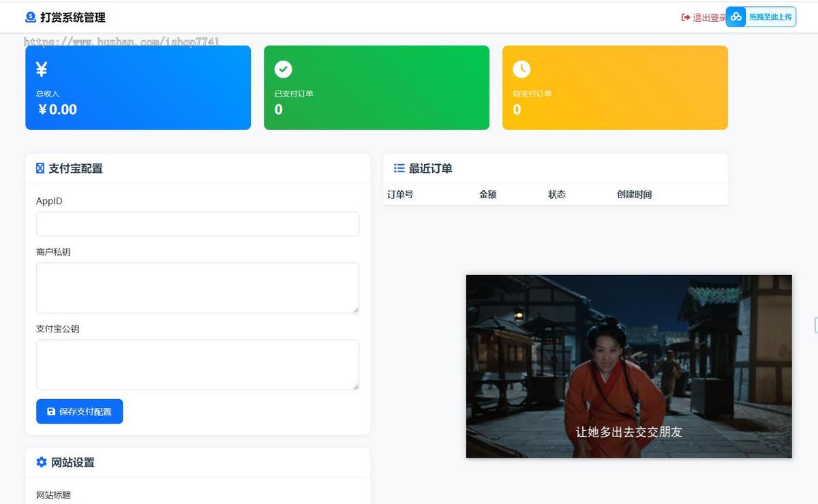The width and height of the screenshot is (818, 504).
Task: Click the gear icon beside 网站设置
Action: (x=42, y=462)
